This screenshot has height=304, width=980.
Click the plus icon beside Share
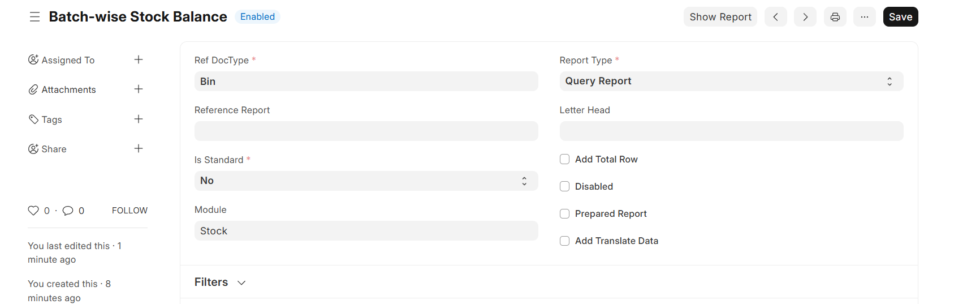tap(139, 148)
